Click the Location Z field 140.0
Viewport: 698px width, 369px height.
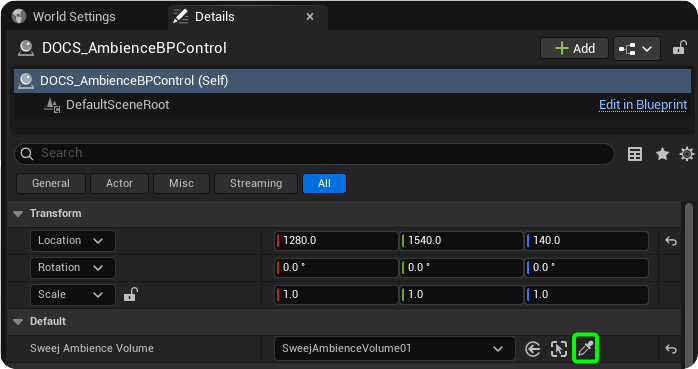586,241
